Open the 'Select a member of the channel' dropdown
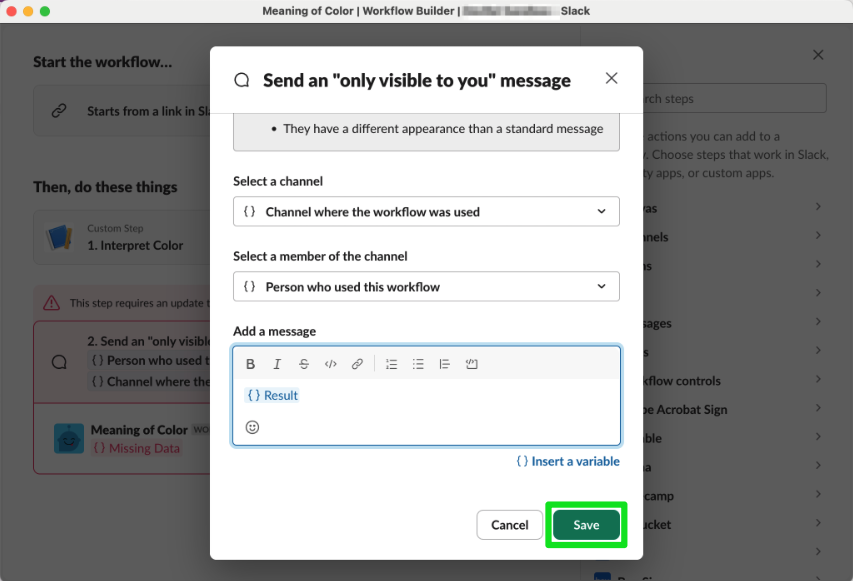Viewport: 853px width, 581px height. pyautogui.click(x=426, y=286)
